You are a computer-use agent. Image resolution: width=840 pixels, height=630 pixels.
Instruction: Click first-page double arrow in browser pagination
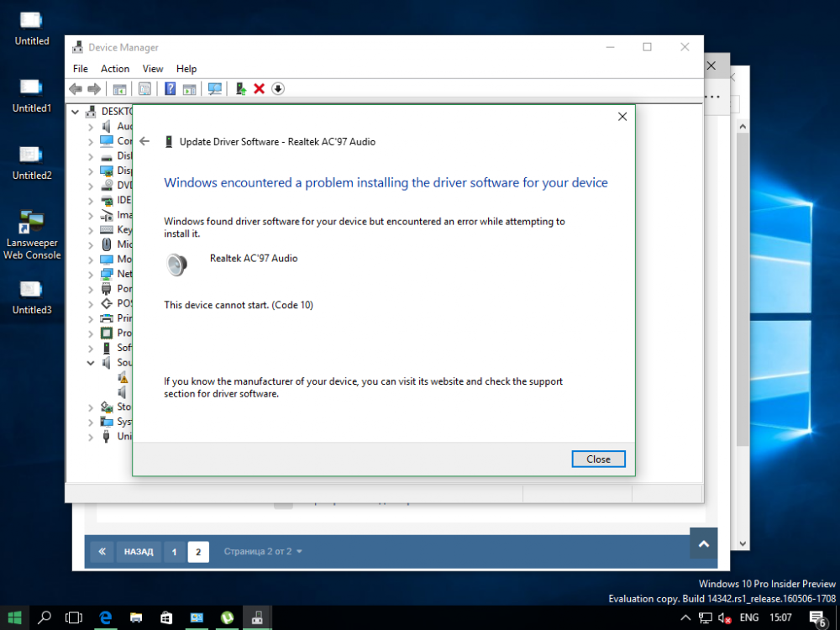pos(102,551)
